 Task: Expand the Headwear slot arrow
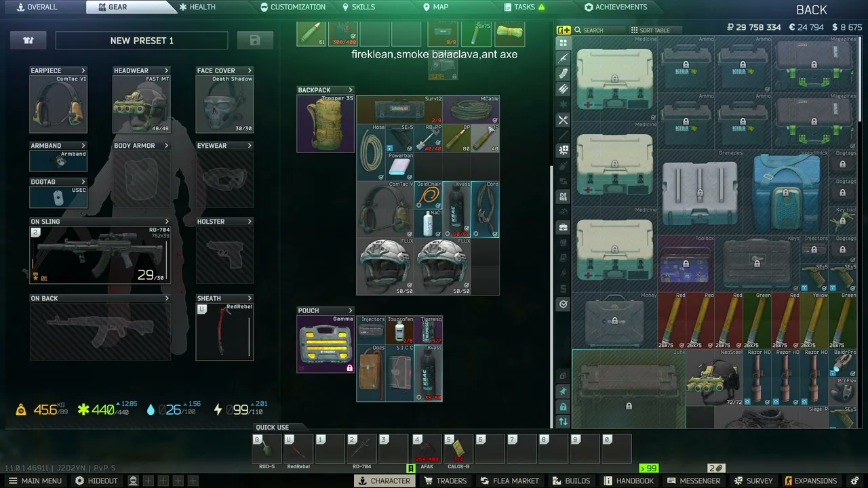pos(166,70)
